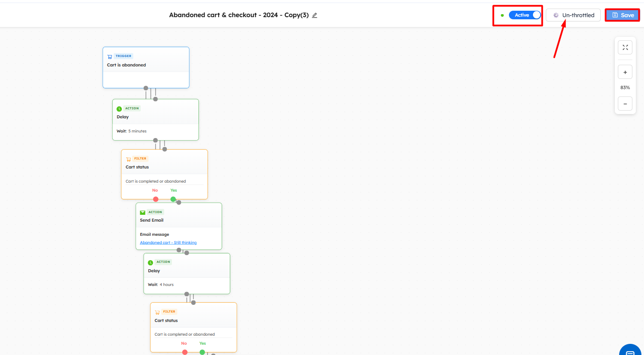
Task: Zoom in with the plus button
Action: tap(625, 72)
